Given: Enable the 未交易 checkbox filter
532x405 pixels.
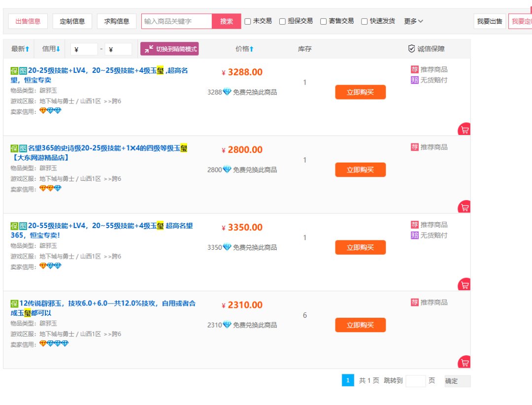Looking at the screenshot, I should click(x=248, y=21).
